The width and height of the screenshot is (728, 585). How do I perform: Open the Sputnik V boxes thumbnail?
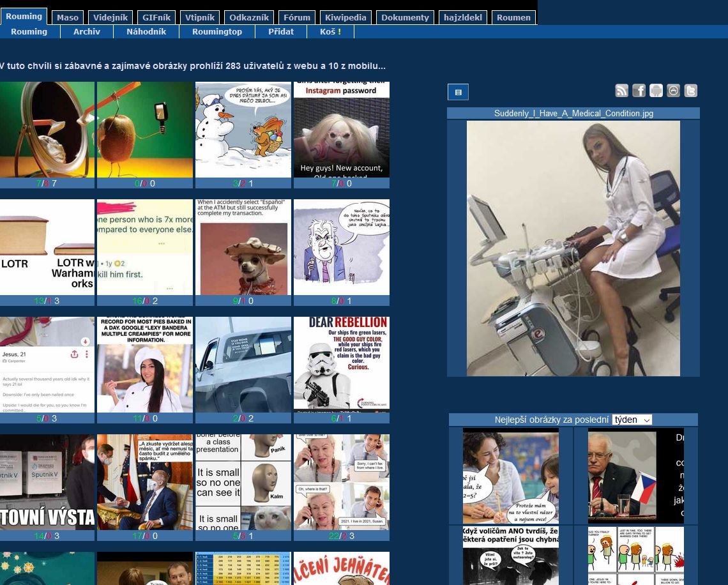(47, 482)
